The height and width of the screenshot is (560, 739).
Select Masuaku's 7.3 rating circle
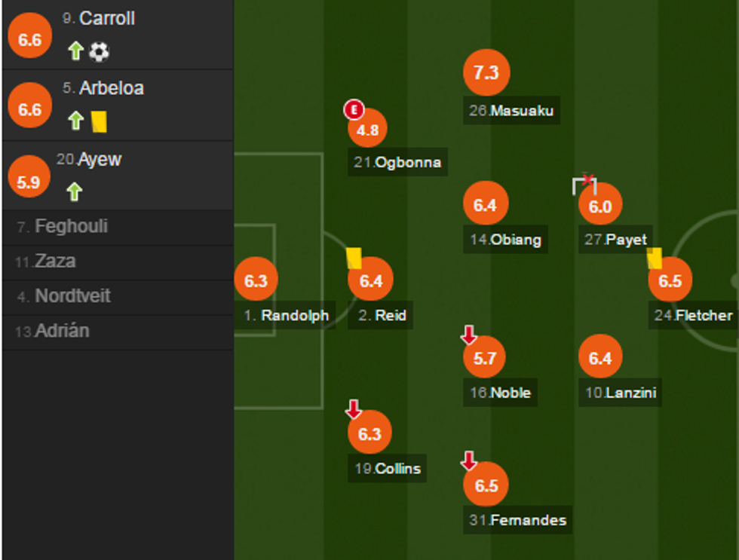coord(486,72)
